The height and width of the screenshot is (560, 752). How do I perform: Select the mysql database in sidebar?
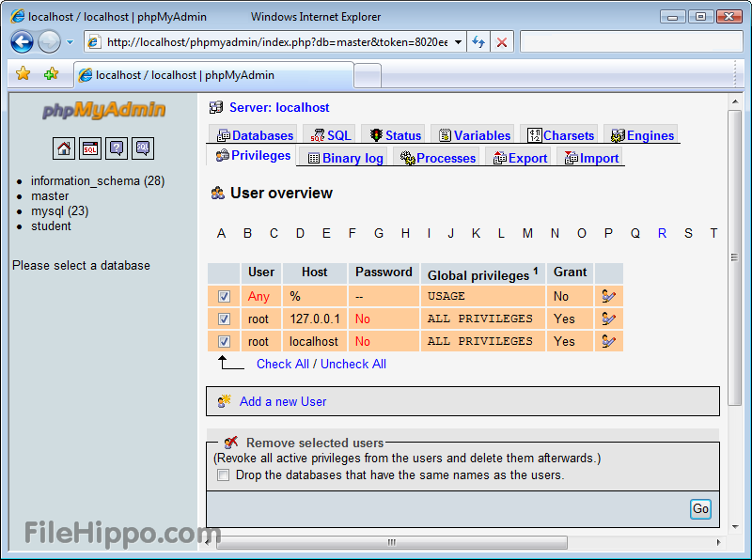(60, 211)
